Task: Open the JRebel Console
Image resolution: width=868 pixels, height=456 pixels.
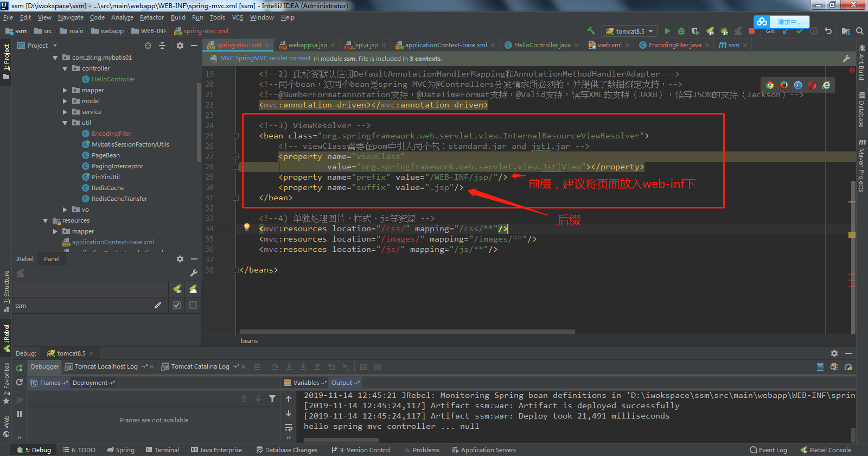Action: [826, 450]
